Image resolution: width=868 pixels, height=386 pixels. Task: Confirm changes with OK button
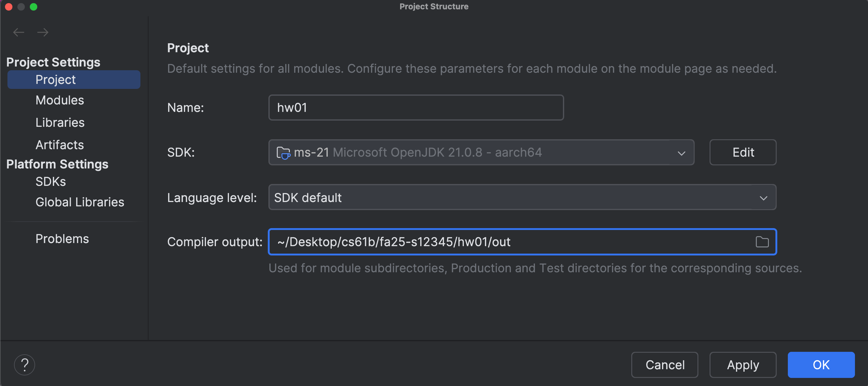[821, 365]
